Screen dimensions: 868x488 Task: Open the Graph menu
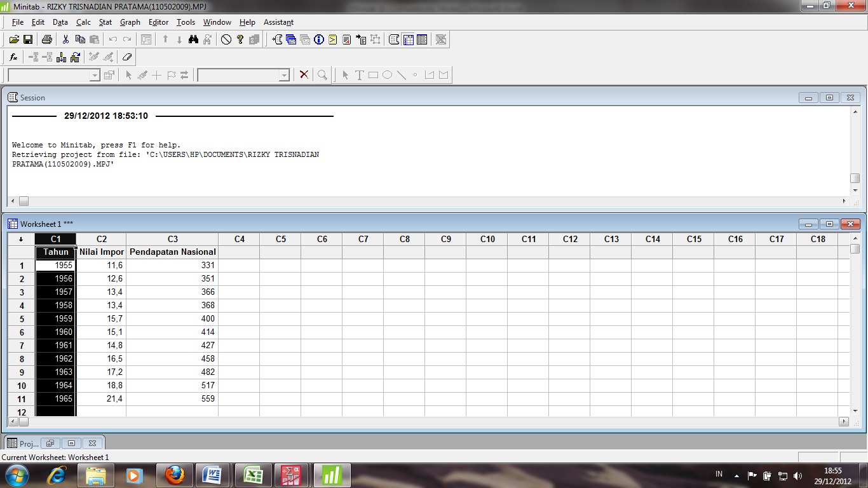coord(130,22)
